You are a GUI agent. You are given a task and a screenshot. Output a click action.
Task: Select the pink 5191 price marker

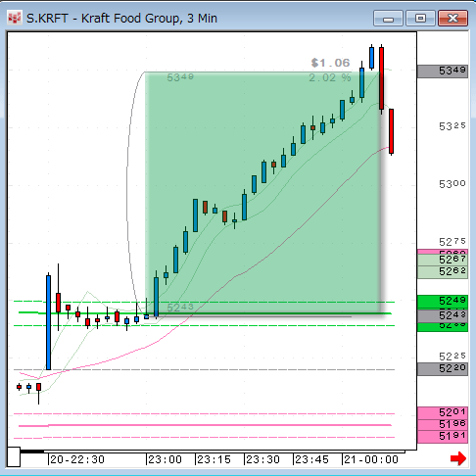coord(443,437)
